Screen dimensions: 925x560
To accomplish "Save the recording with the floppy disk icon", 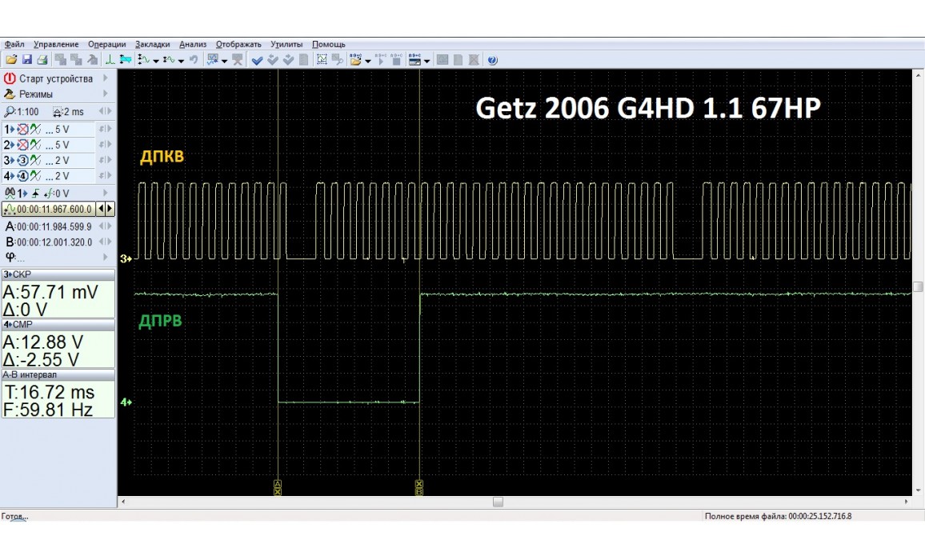I will (26, 60).
